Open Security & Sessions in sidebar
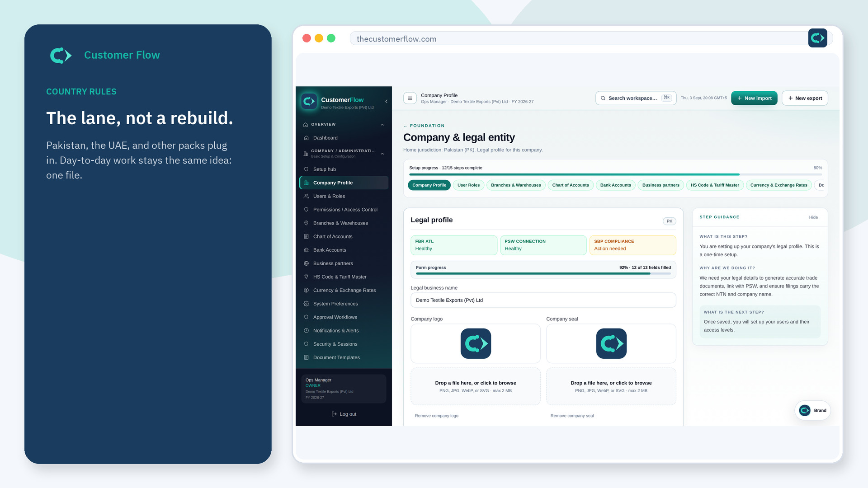The image size is (868, 488). pos(344,344)
